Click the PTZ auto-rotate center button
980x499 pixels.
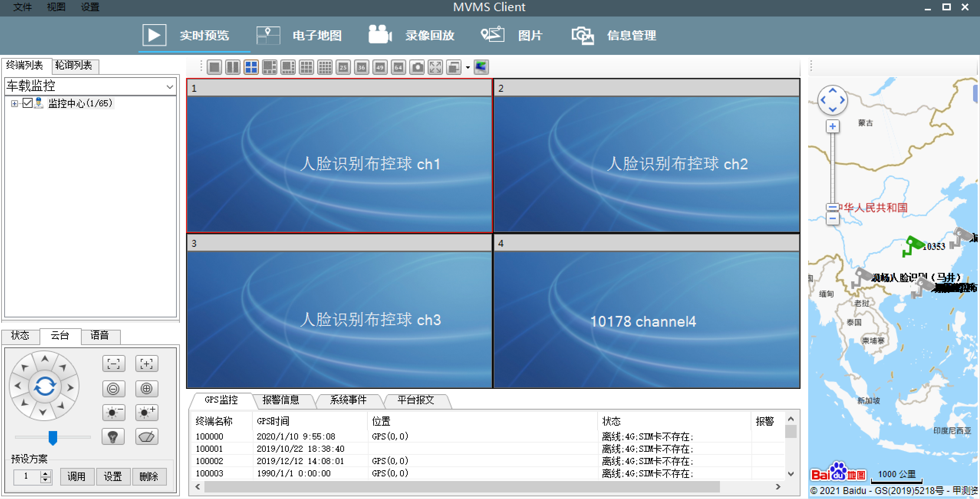point(44,386)
